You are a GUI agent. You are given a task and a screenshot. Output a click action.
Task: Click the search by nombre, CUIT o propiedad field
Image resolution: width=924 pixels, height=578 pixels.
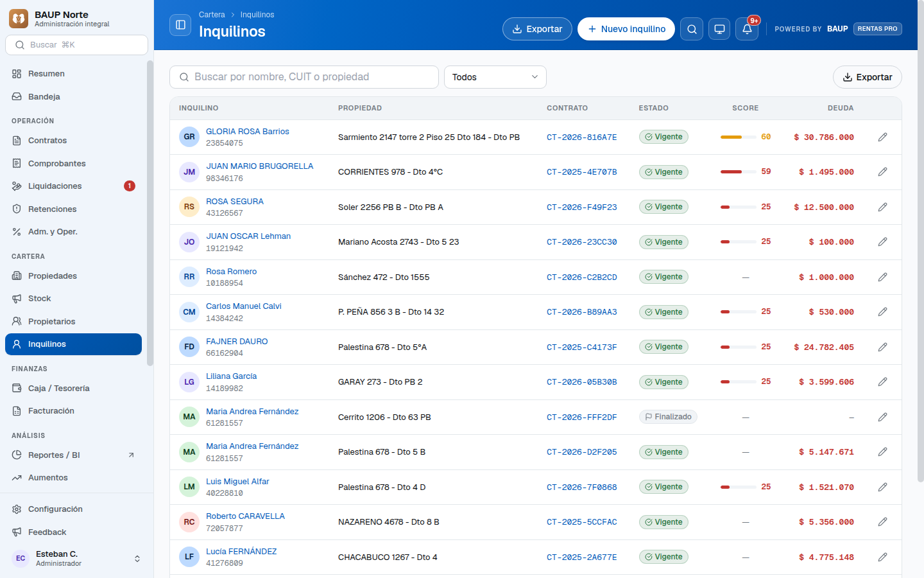[304, 77]
